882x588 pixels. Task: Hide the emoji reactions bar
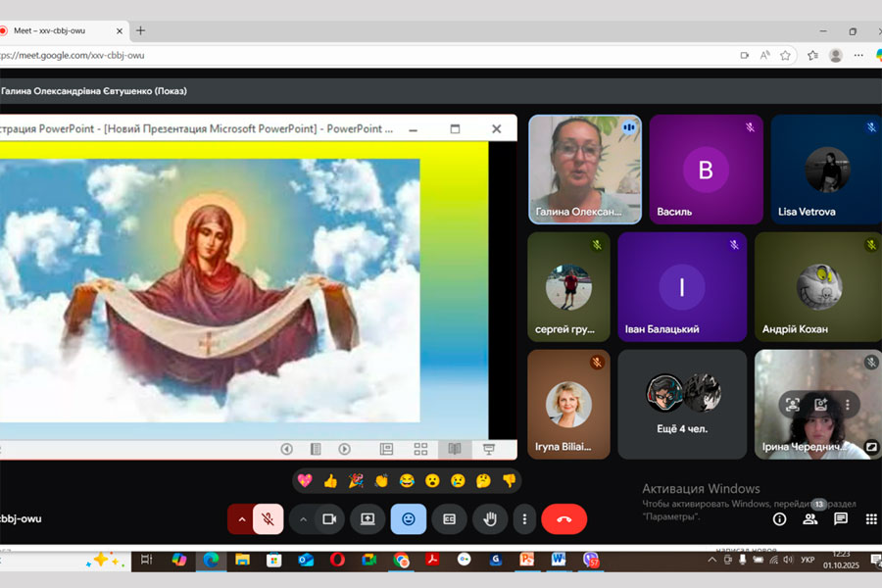(408, 518)
